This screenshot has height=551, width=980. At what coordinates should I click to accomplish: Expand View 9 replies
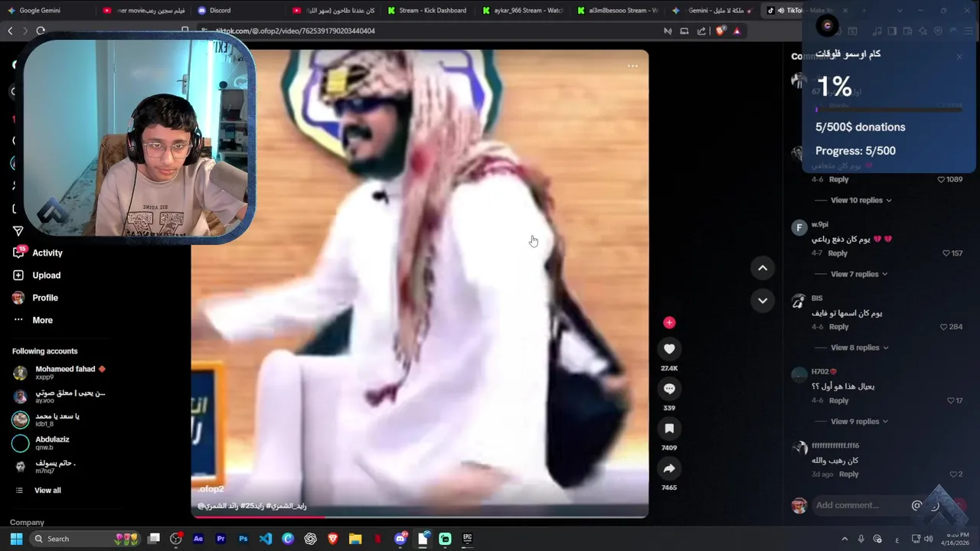point(859,422)
